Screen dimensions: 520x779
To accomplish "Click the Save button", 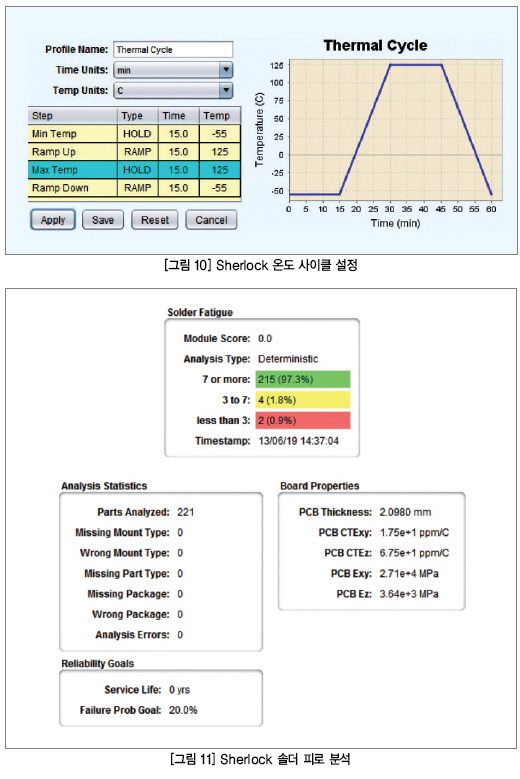I will (102, 220).
